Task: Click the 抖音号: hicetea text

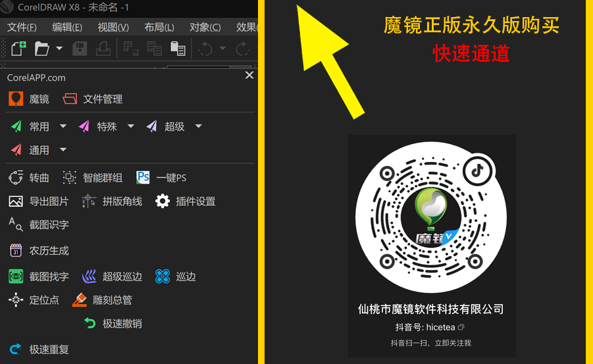Action: (425, 327)
